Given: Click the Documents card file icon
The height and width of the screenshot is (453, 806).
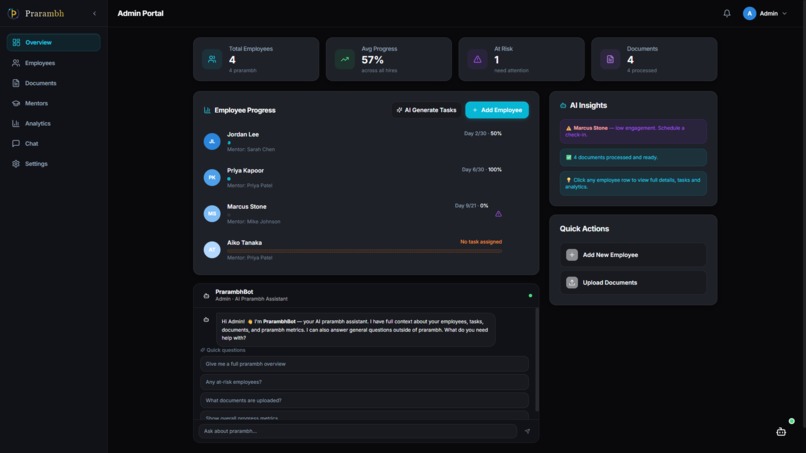Looking at the screenshot, I should [x=610, y=59].
